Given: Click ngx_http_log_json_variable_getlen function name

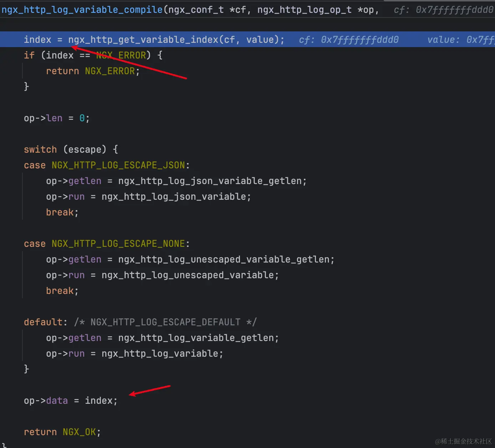Looking at the screenshot, I should [x=210, y=181].
